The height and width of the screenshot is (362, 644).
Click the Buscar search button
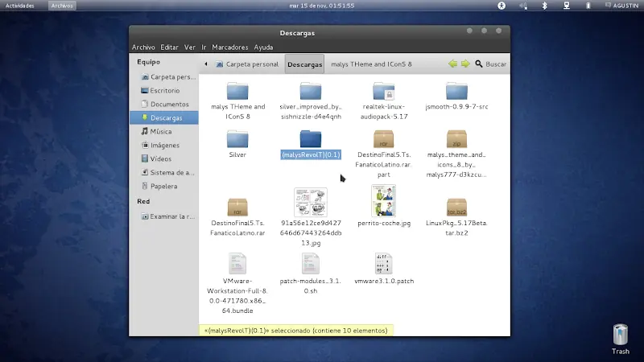point(491,64)
